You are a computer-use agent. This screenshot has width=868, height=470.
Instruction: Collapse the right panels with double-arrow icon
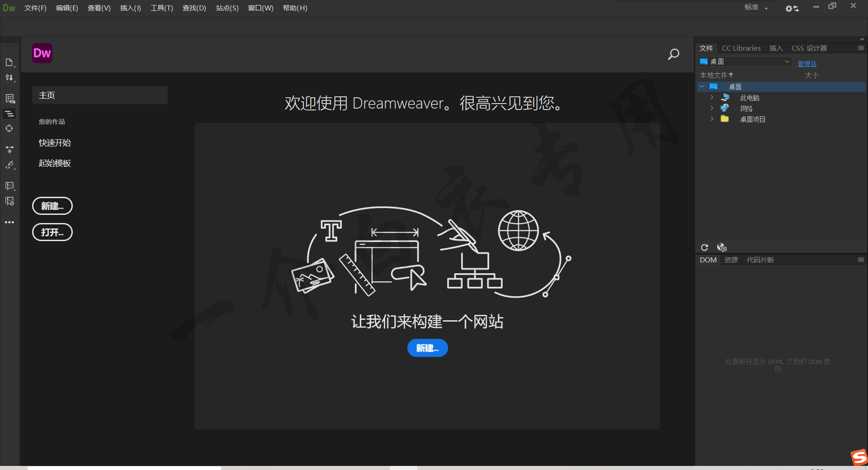(x=862, y=39)
